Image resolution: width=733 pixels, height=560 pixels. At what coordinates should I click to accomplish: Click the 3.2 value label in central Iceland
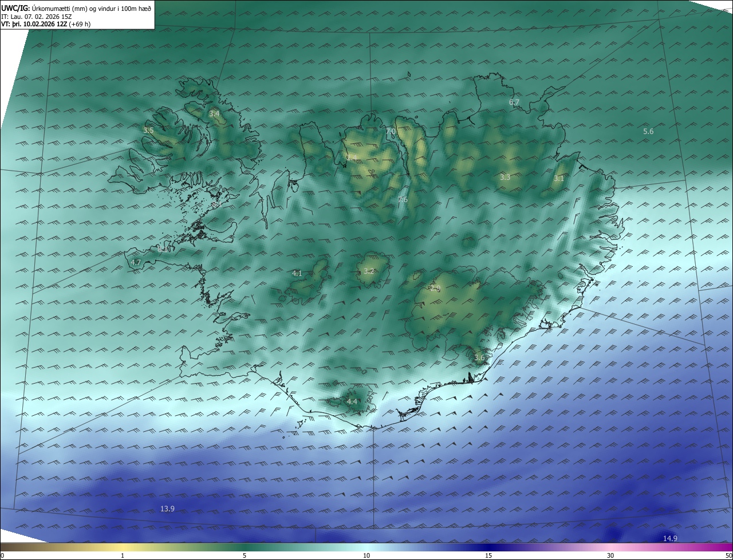click(369, 271)
